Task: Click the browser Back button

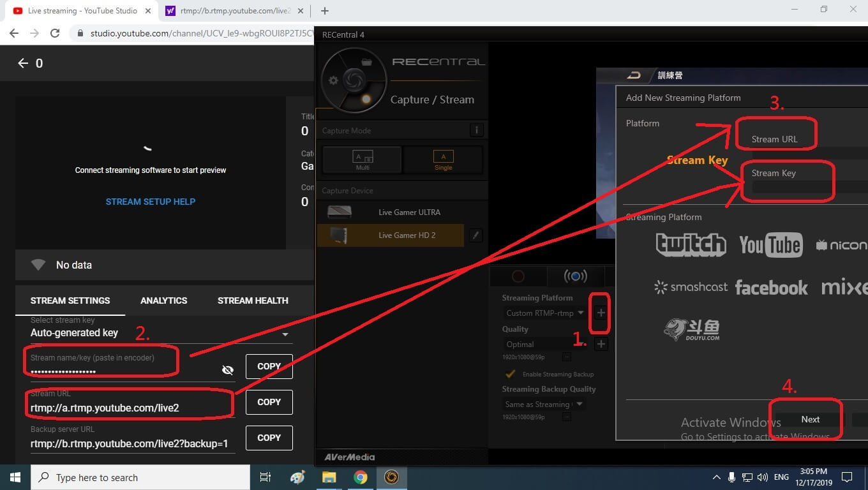Action: [14, 33]
